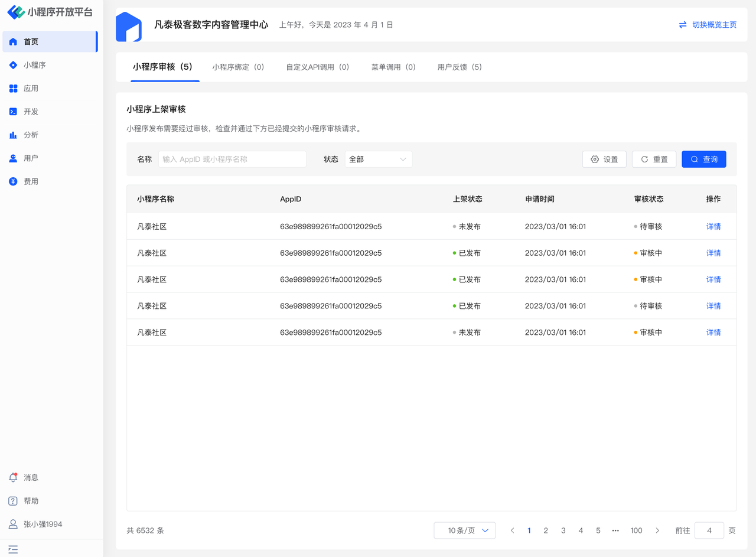756x557 pixels.
Task: Click the Home (首页) sidebar icon
Action: pyautogui.click(x=13, y=42)
